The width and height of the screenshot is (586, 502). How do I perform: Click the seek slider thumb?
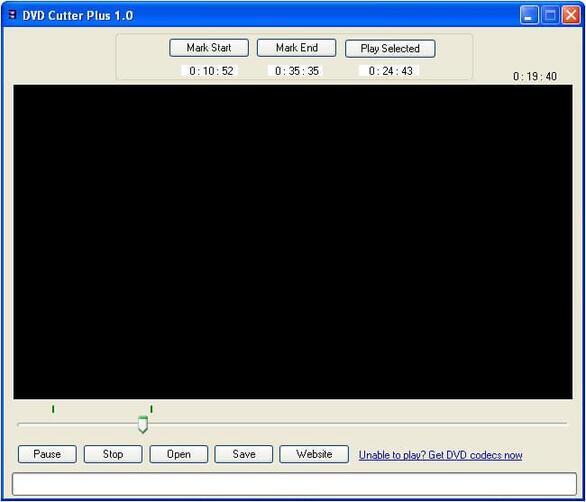[143, 424]
